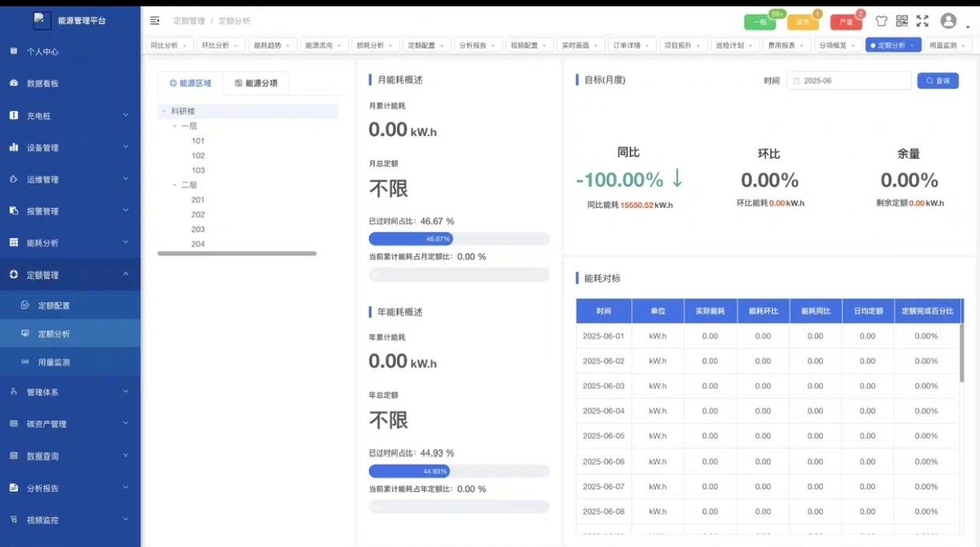This screenshot has width=980, height=547.
Task: Click the 数据看板 dashboard icon in sidebar
Action: (x=13, y=83)
